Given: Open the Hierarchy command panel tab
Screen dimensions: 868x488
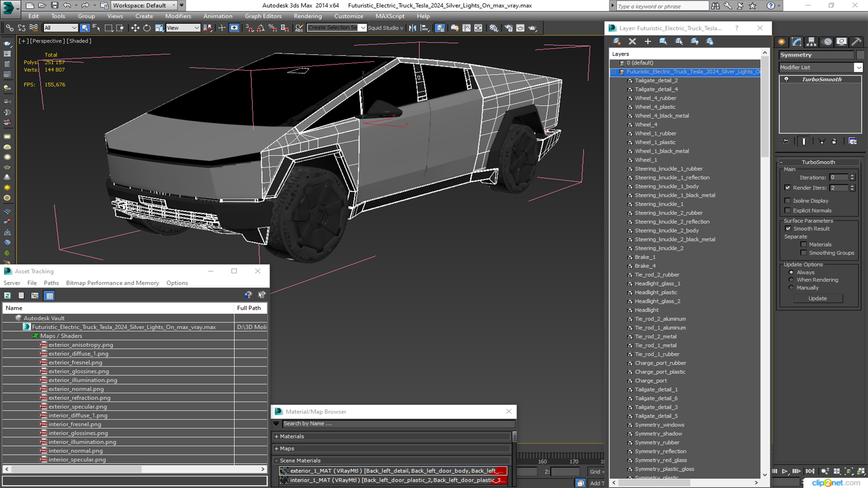Looking at the screenshot, I should pos(811,42).
